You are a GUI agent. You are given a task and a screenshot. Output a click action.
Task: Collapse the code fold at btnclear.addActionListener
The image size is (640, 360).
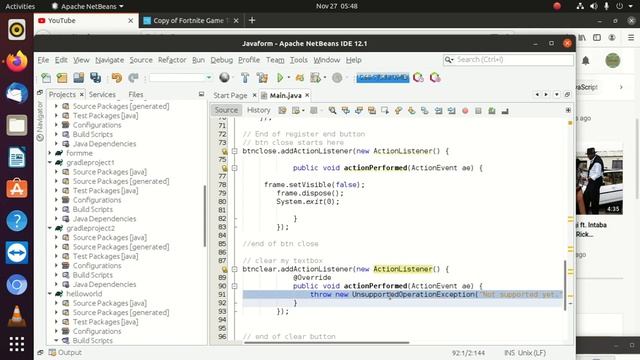(x=234, y=269)
